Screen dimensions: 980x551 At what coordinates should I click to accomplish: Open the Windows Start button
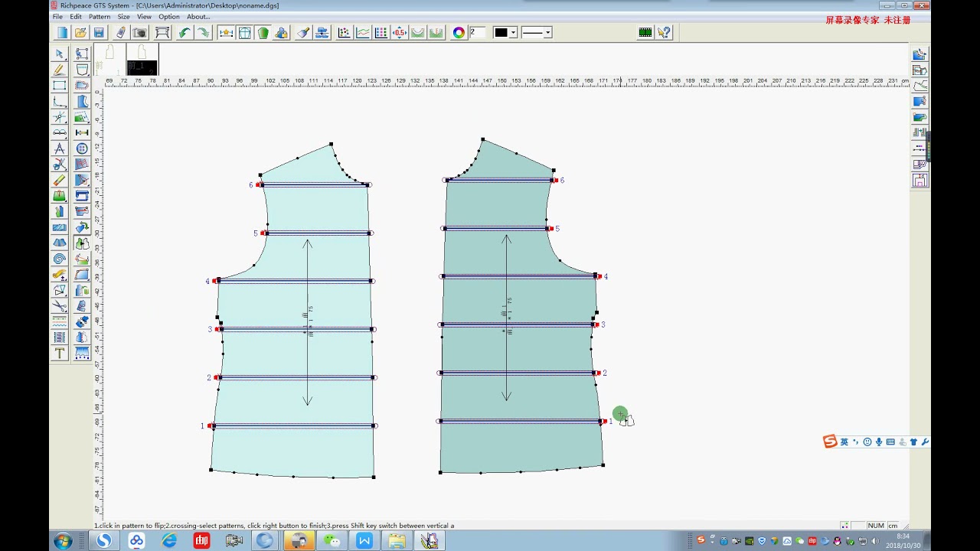[63, 541]
